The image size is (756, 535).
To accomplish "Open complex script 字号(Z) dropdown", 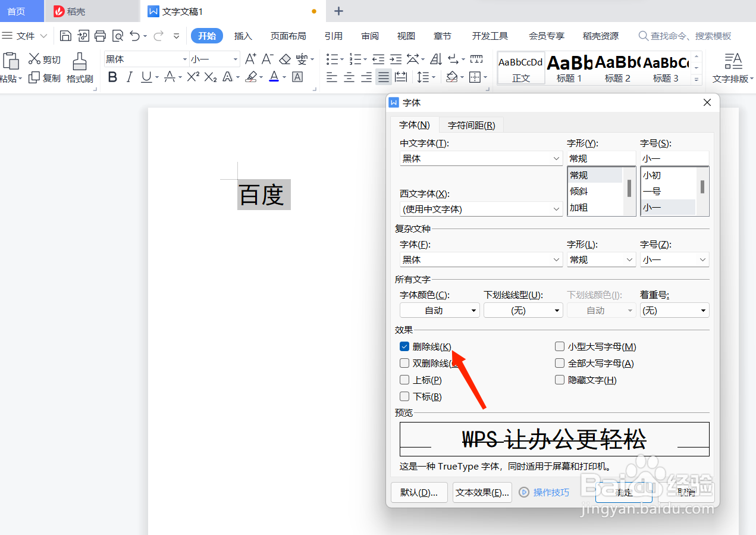I will pos(703,259).
